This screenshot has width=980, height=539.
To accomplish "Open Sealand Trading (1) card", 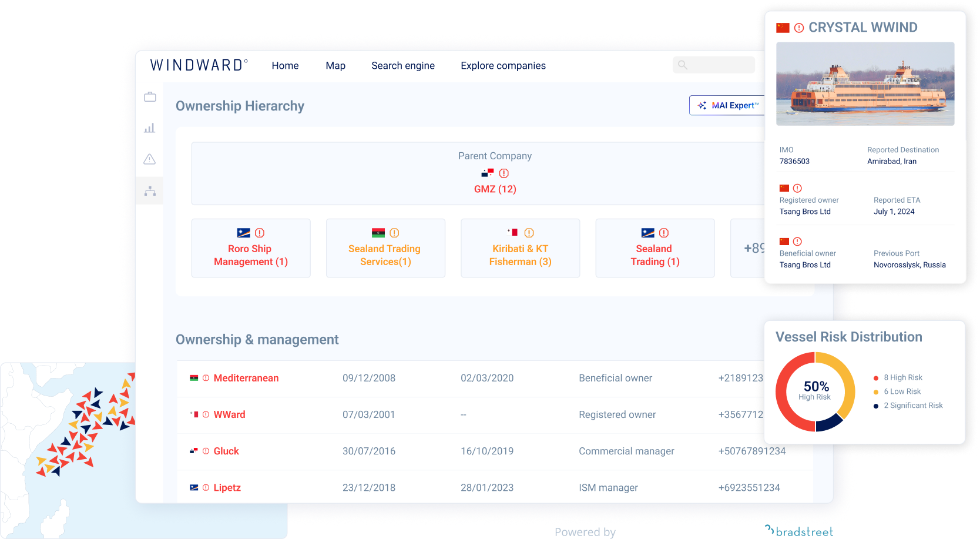I will pos(655,248).
